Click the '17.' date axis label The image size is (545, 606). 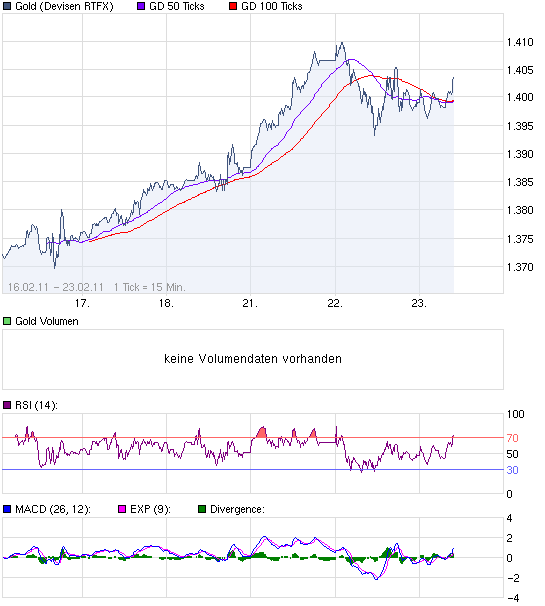pyautogui.click(x=82, y=303)
